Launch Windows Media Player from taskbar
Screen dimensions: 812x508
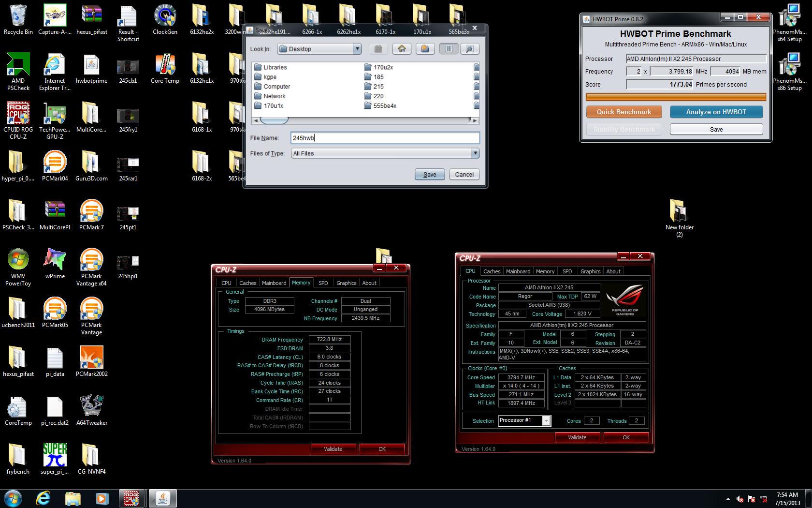point(102,498)
